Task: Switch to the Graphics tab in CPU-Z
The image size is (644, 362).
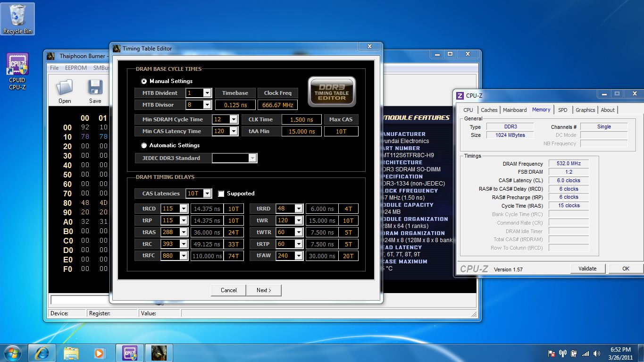Action: tap(585, 110)
